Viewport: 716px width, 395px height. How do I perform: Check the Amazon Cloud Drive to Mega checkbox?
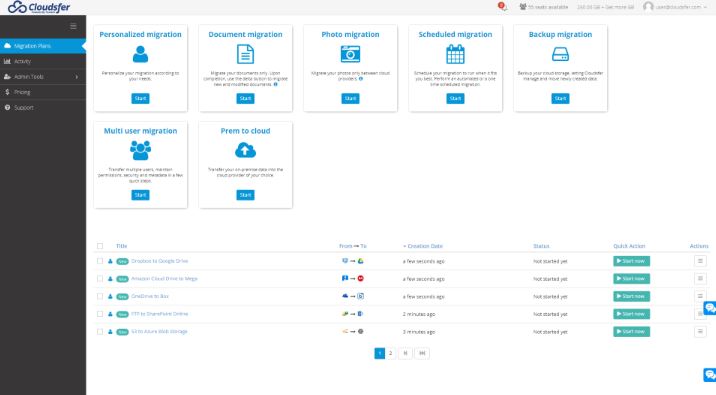[100, 279]
